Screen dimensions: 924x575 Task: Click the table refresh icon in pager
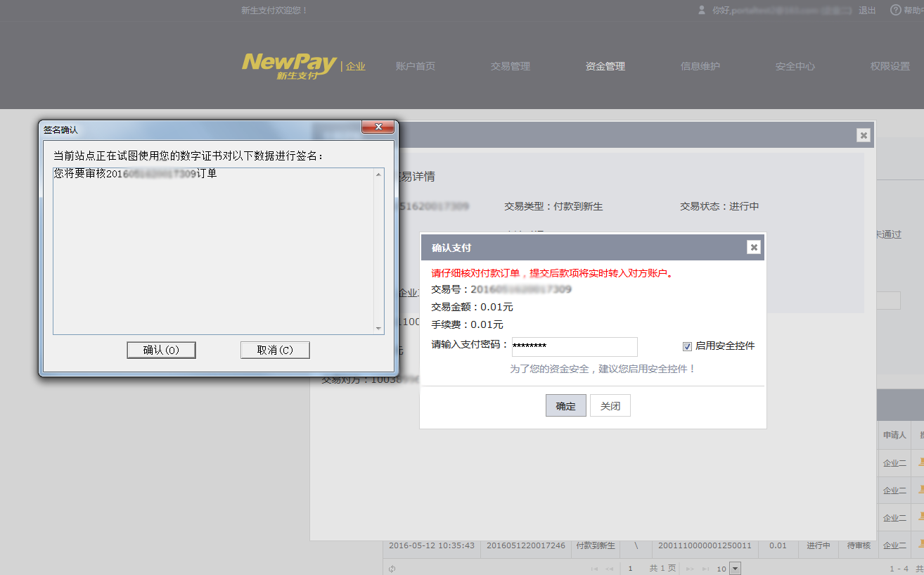pos(391,569)
